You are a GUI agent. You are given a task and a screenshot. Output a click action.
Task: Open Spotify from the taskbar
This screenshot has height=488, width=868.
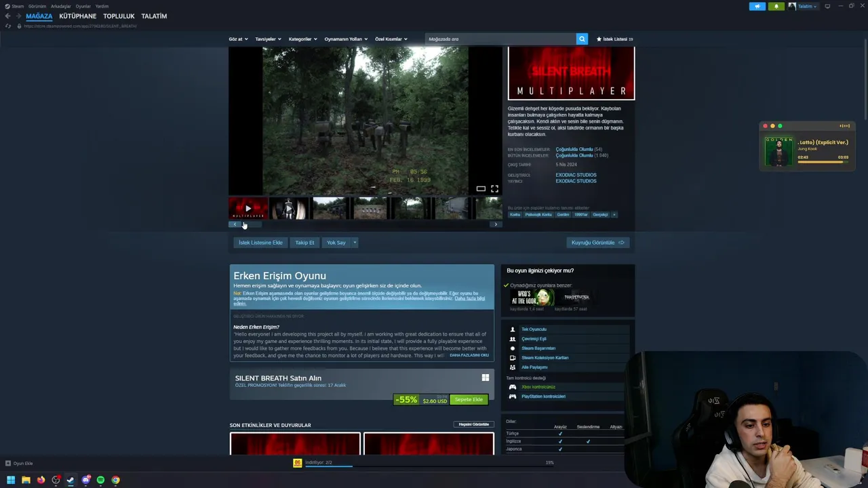[100, 480]
